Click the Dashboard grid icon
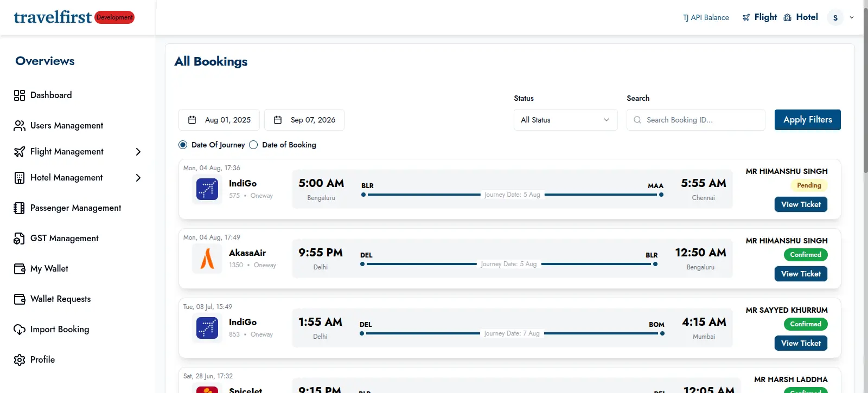Screen dimensions: 868x393 coord(20,95)
